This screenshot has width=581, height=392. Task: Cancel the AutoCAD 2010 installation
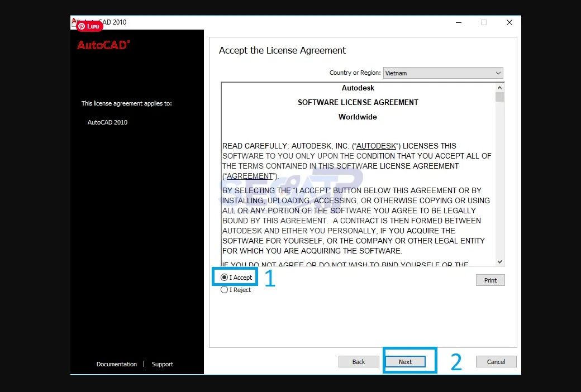tap(496, 361)
